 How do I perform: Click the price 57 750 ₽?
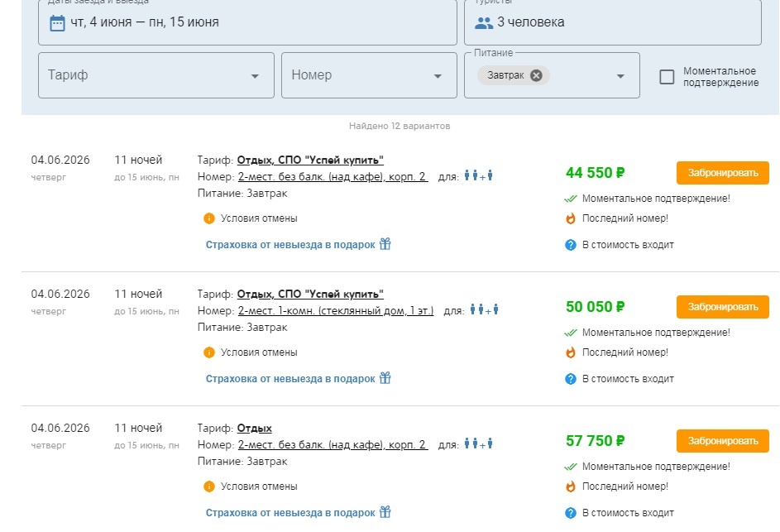click(x=595, y=440)
